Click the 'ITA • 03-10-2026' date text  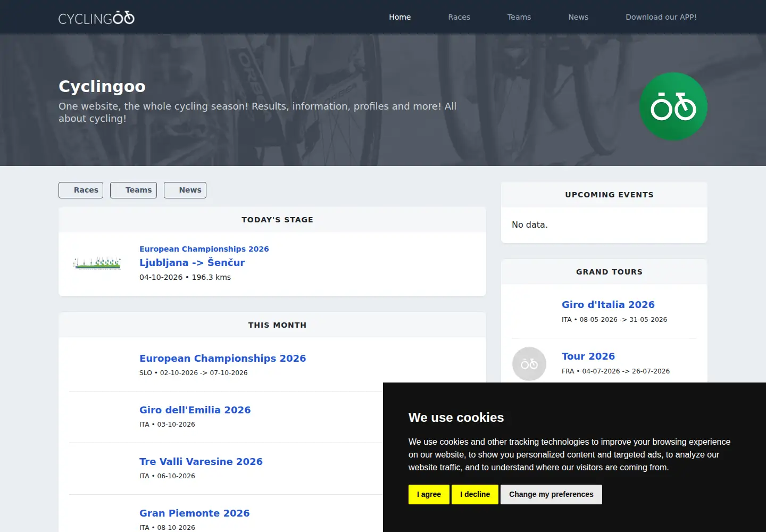[x=167, y=425]
